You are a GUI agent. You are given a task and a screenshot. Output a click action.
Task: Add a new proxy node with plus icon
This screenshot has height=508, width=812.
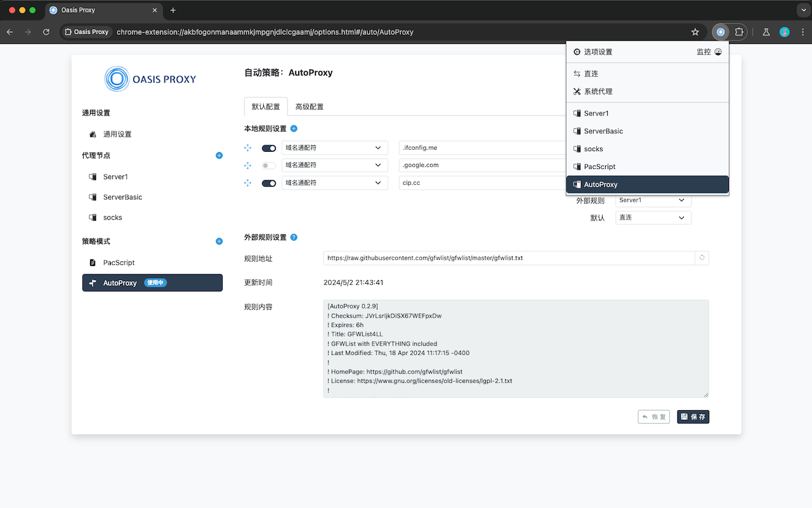pyautogui.click(x=219, y=155)
